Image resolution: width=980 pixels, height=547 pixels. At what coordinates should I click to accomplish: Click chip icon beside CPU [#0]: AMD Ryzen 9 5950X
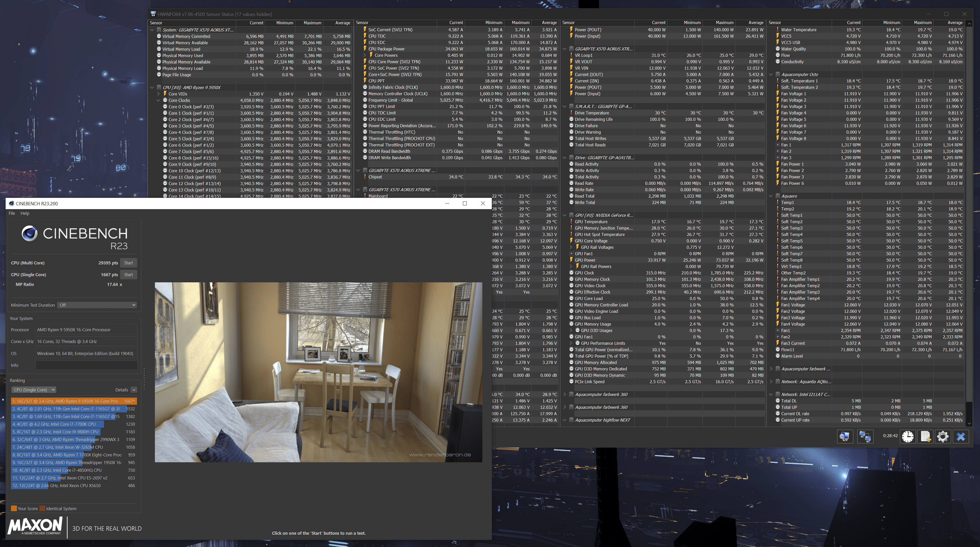(x=159, y=88)
